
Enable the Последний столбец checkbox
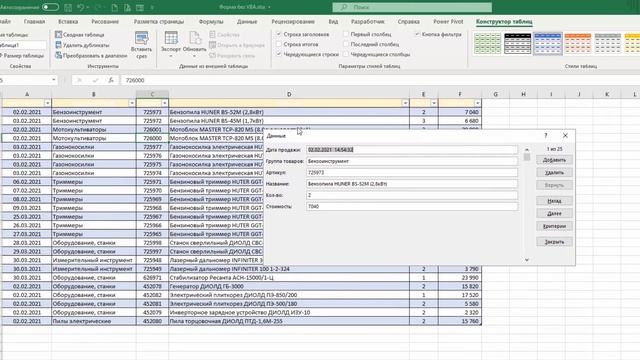click(346, 44)
